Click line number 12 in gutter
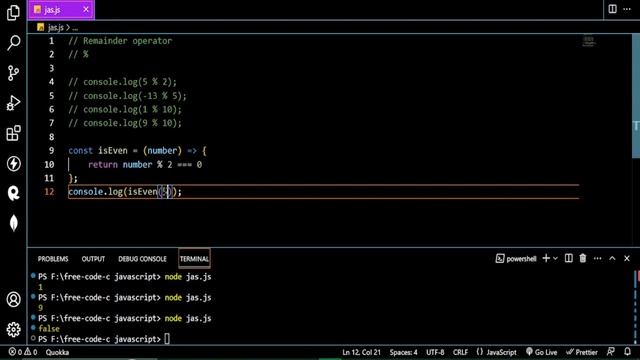 49,191
